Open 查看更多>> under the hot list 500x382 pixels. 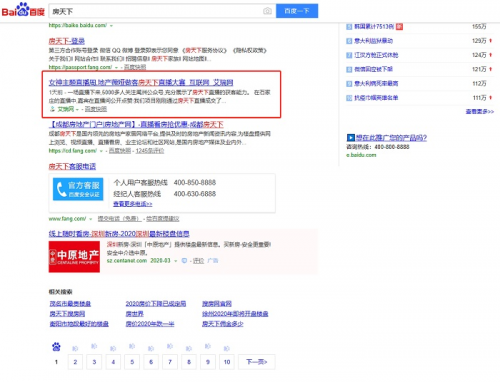click(480, 111)
